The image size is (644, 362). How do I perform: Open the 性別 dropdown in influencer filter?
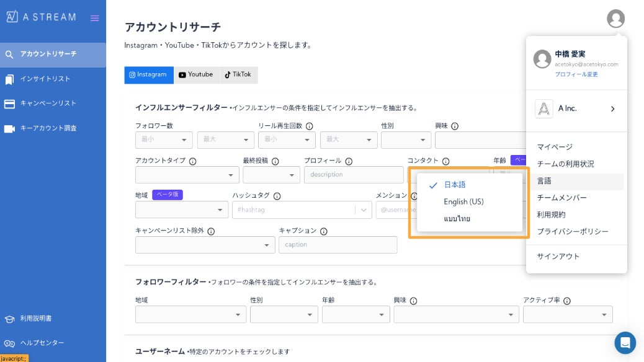coord(406,140)
